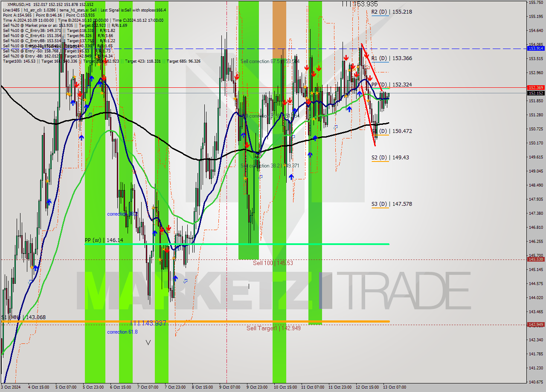546x392 pixels.
Task: Click the 'Time A:2024.10.09 11:00:00' line
Action: point(83,20)
